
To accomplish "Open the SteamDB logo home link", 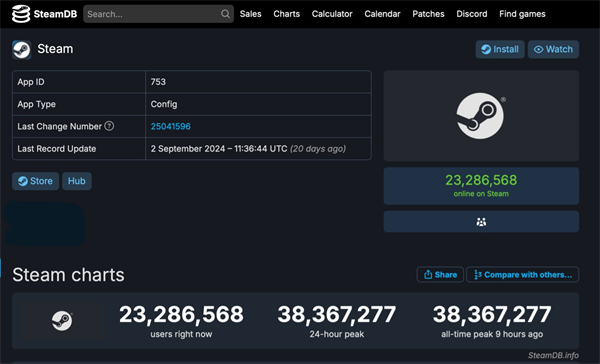I will (x=44, y=14).
